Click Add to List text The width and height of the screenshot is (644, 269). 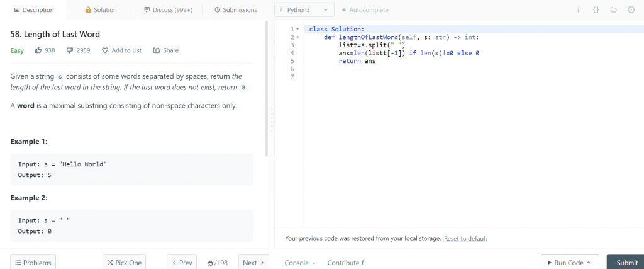click(x=126, y=50)
